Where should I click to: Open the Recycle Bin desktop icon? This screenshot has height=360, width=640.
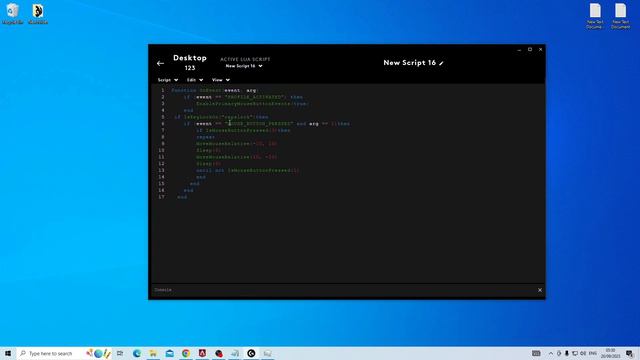pyautogui.click(x=12, y=14)
